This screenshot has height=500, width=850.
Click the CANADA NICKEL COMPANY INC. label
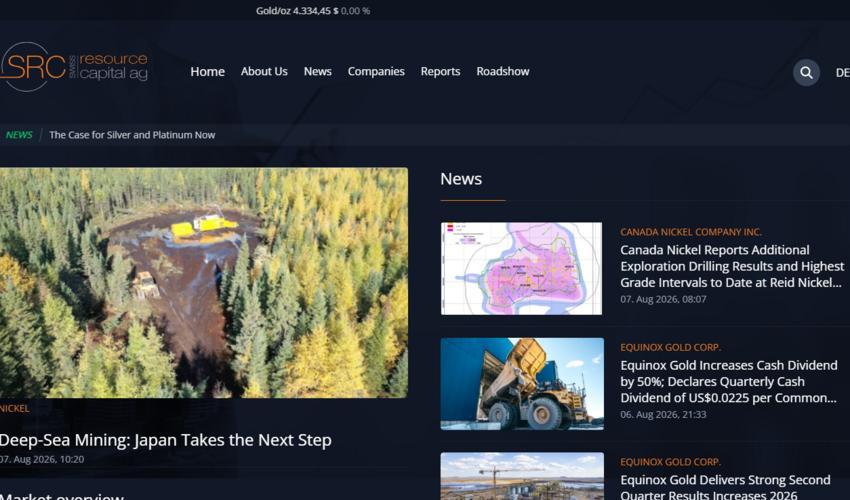(691, 232)
